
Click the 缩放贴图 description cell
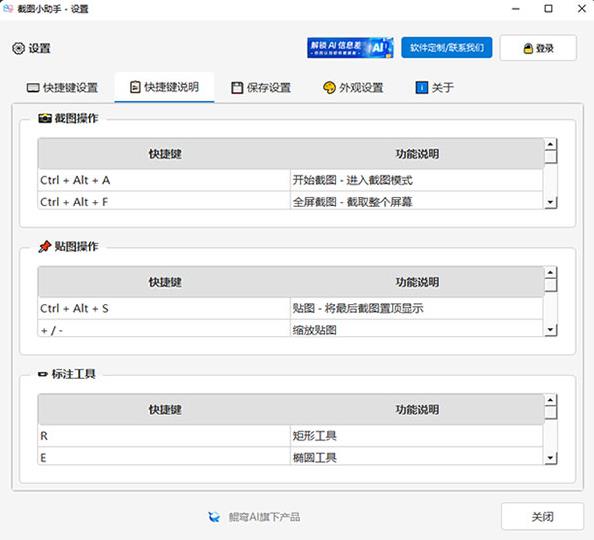coord(417,328)
